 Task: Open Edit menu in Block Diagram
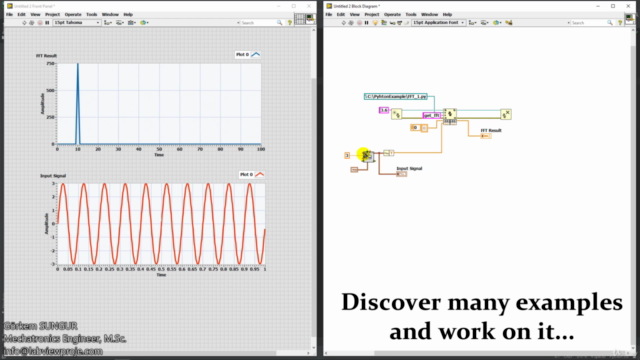[341, 14]
